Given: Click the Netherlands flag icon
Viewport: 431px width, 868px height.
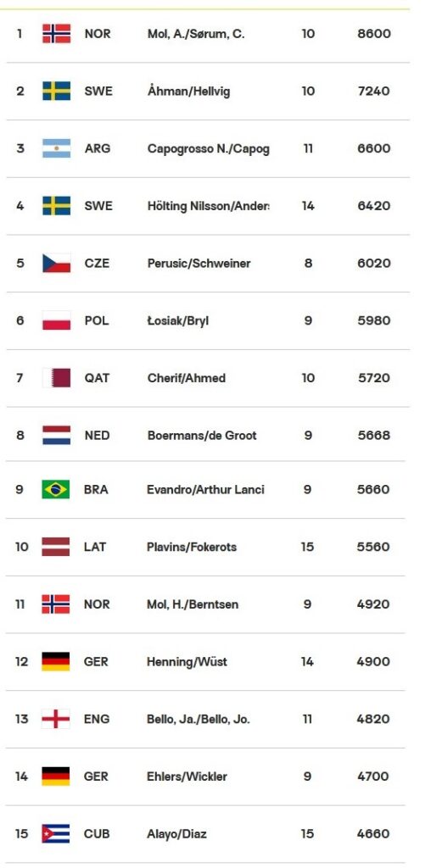Looking at the screenshot, I should point(57,435).
